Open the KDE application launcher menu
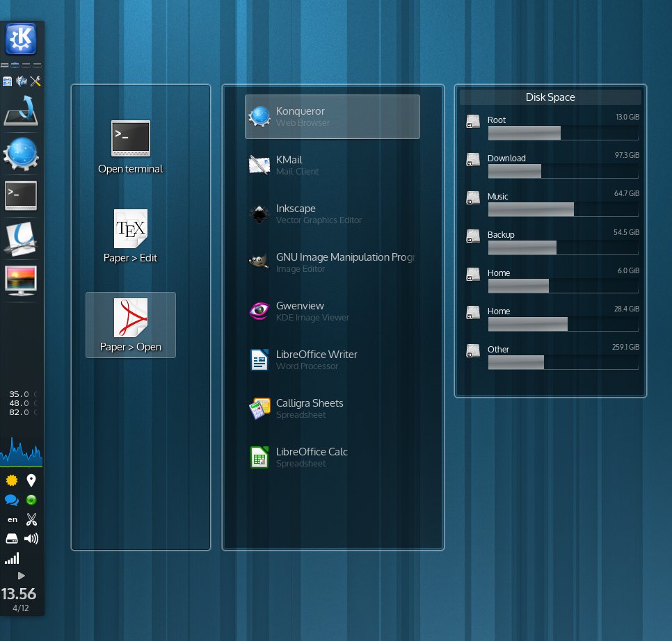This screenshot has width=672, height=641. pyautogui.click(x=21, y=38)
